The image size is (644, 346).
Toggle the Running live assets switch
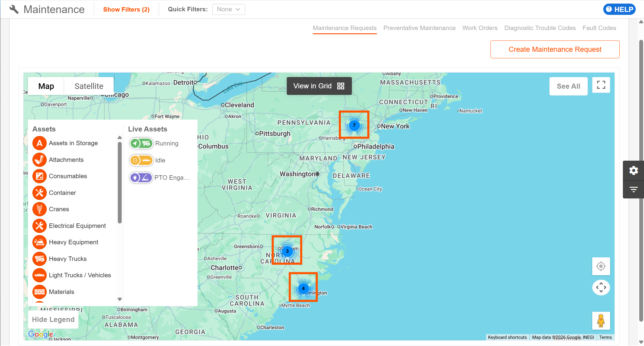click(x=141, y=143)
